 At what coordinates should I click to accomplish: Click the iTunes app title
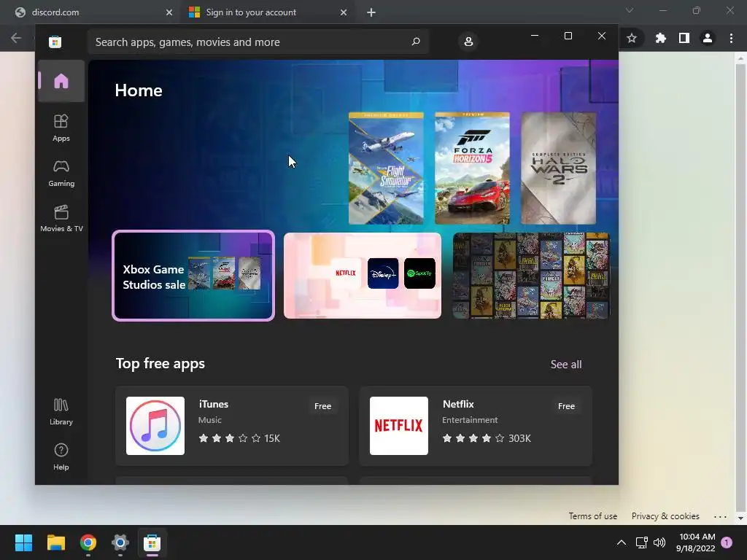(214, 404)
